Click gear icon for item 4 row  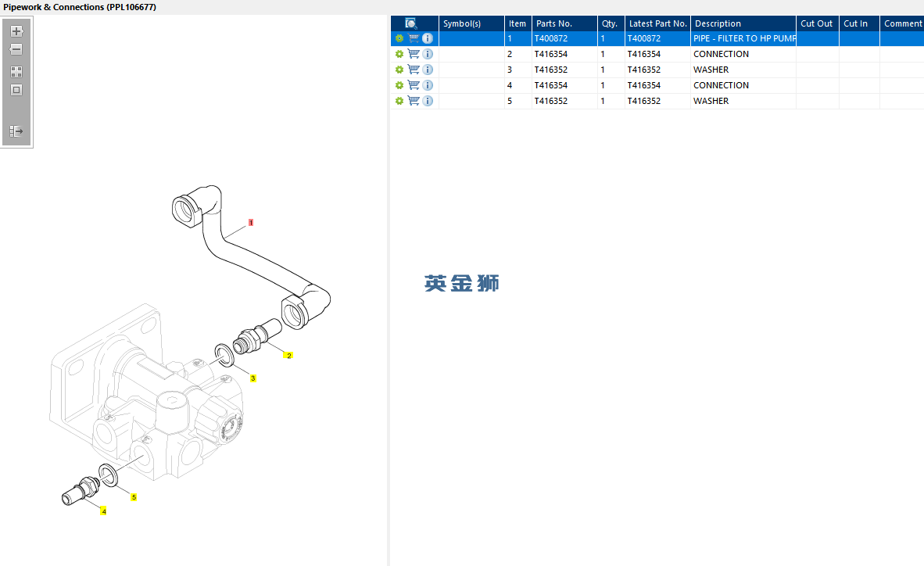[399, 85]
